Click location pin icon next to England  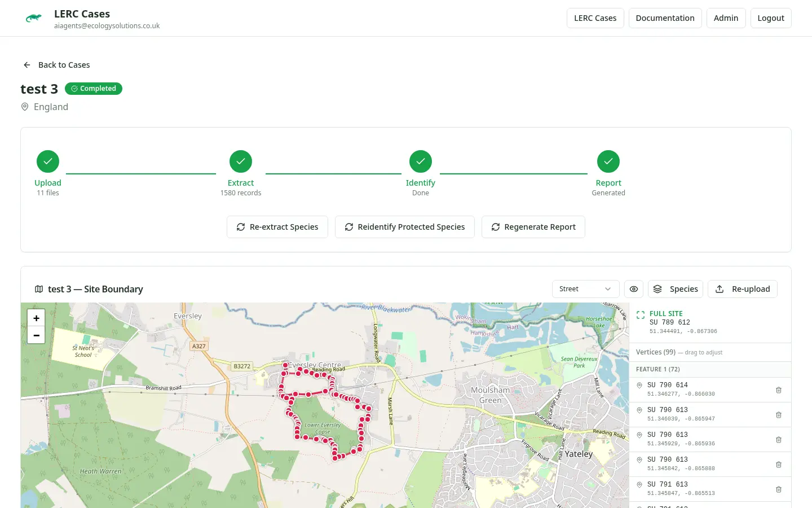point(25,107)
